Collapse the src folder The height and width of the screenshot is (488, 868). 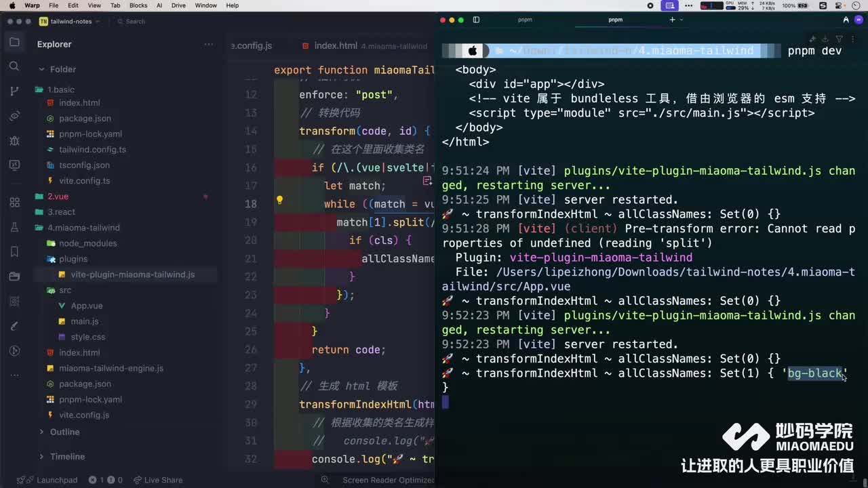click(x=65, y=290)
